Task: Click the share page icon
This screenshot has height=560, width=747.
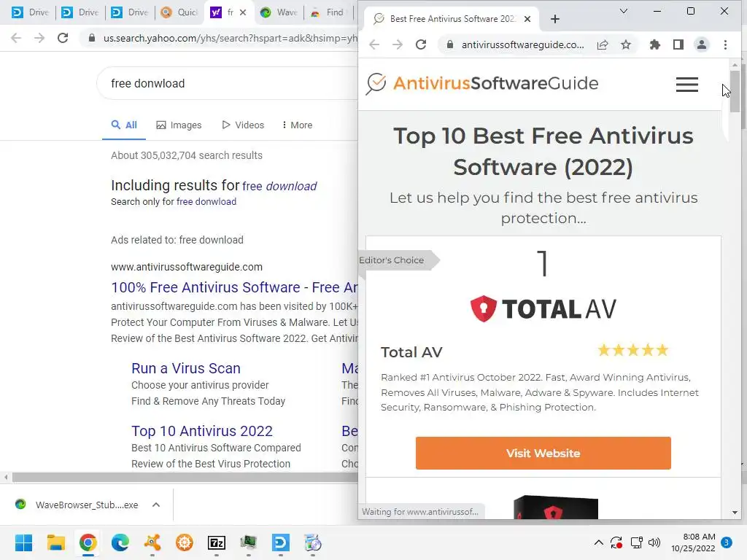Action: point(602,44)
